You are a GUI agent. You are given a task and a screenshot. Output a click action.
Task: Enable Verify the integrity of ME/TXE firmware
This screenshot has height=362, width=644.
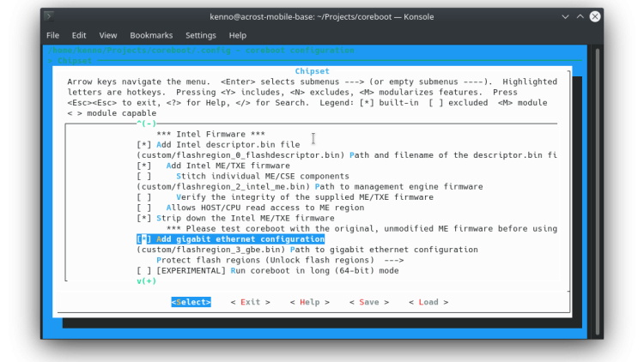pos(143,197)
